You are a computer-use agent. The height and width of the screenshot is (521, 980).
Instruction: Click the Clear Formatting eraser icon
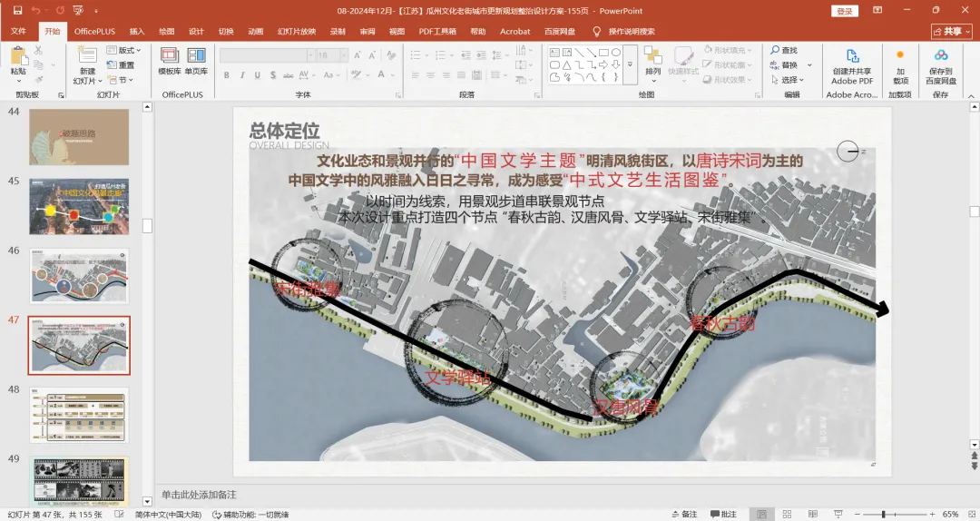(391, 55)
